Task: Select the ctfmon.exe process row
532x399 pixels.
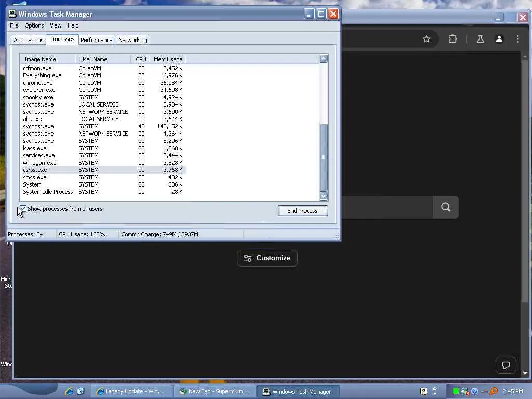Action: click(x=103, y=68)
